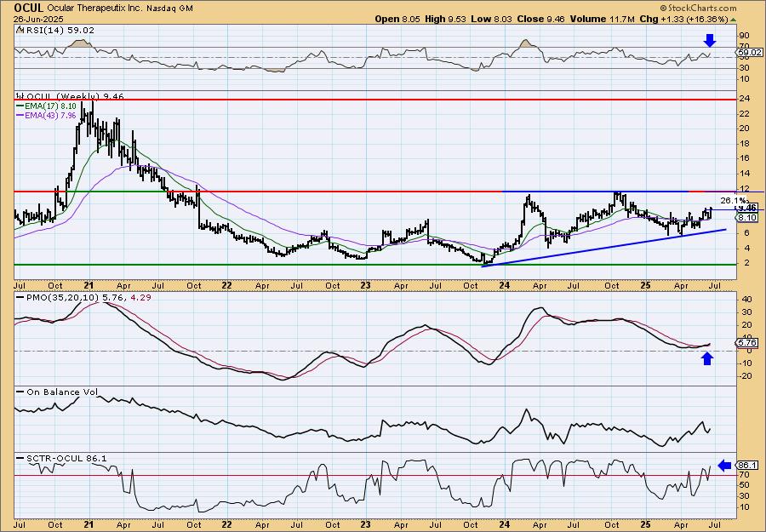The width and height of the screenshot is (766, 532).
Task: Click year 22 on the bottom time axis
Action: (226, 525)
